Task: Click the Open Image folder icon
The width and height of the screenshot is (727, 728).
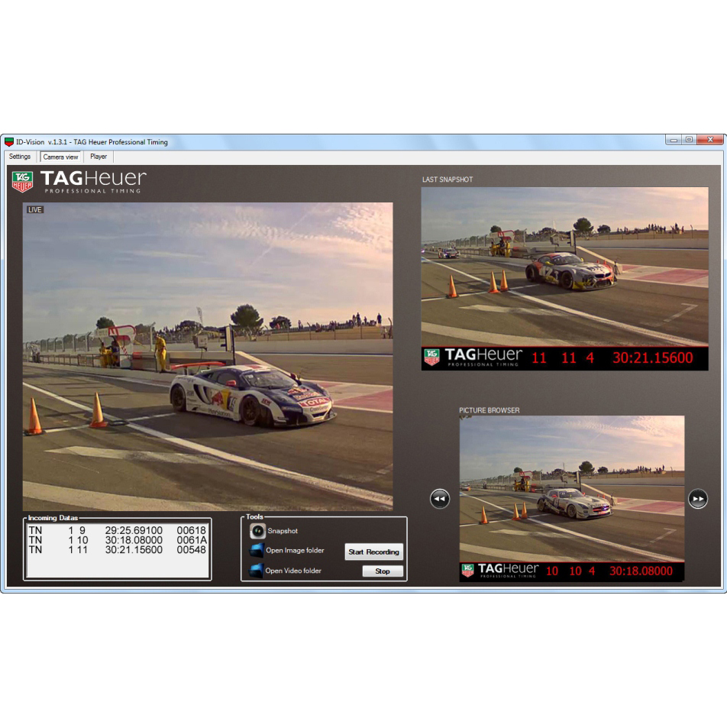Action: (257, 550)
